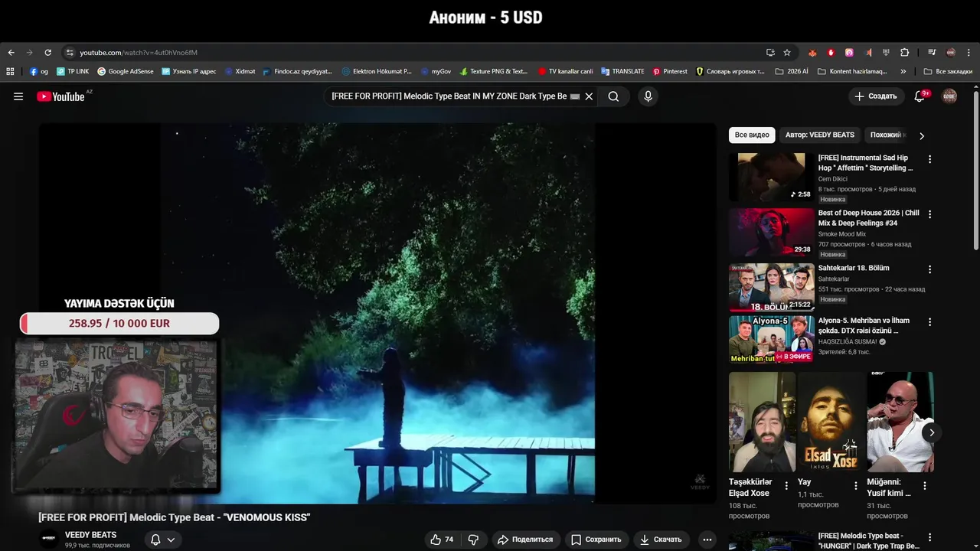Open the apps grid in bookmarks bar
Screen dimensions: 980x551
pos(10,71)
